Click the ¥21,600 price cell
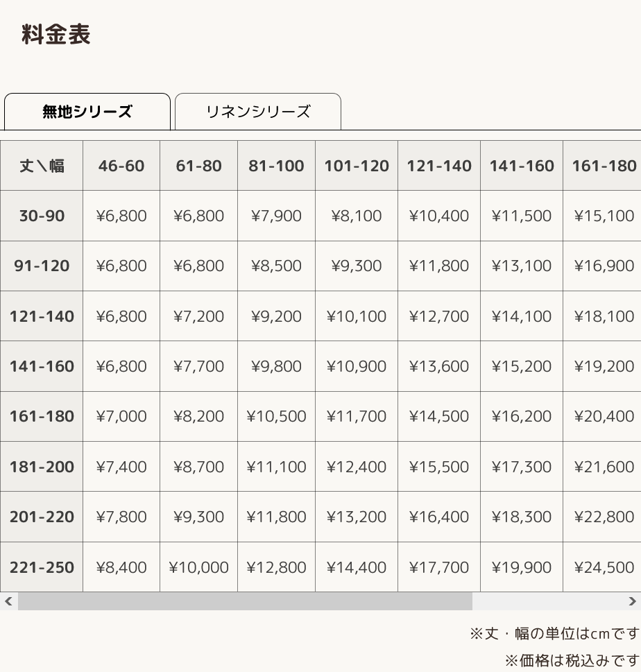Screen dimensions: 641x672 click(602, 466)
